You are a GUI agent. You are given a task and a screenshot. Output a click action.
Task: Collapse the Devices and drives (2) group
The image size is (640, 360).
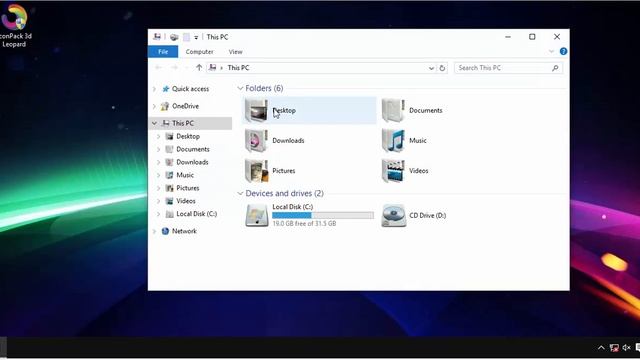pyautogui.click(x=240, y=193)
